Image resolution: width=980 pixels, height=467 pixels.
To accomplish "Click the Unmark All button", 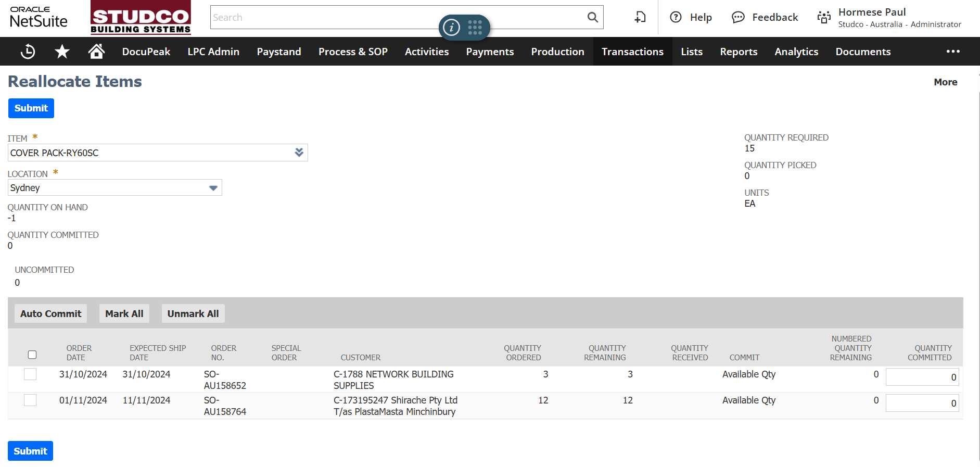I will pos(193,313).
